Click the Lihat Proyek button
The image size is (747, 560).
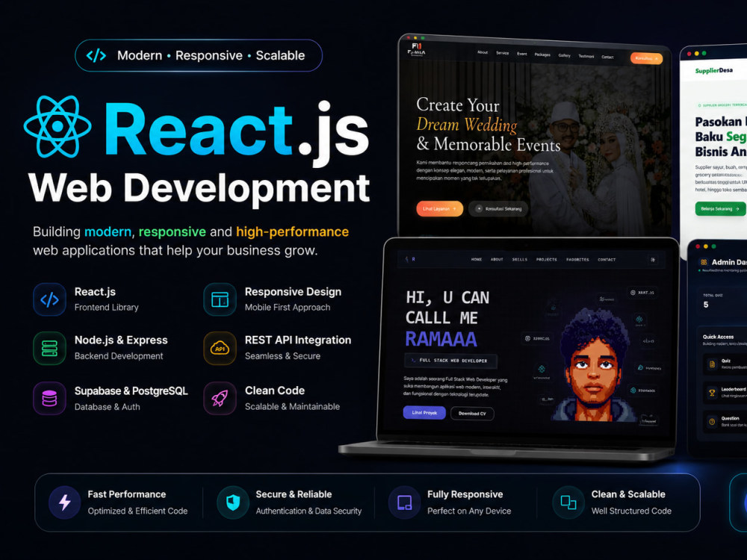[x=424, y=413]
